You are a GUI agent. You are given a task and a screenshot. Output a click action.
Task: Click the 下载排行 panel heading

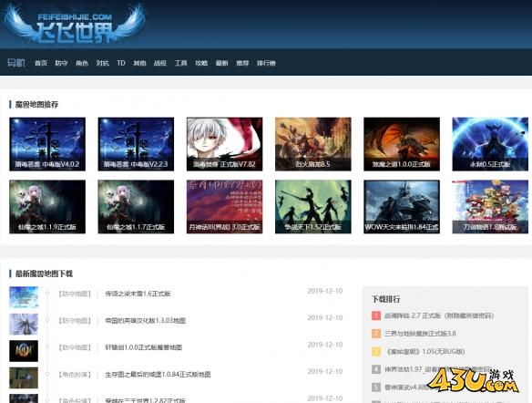pos(385,299)
